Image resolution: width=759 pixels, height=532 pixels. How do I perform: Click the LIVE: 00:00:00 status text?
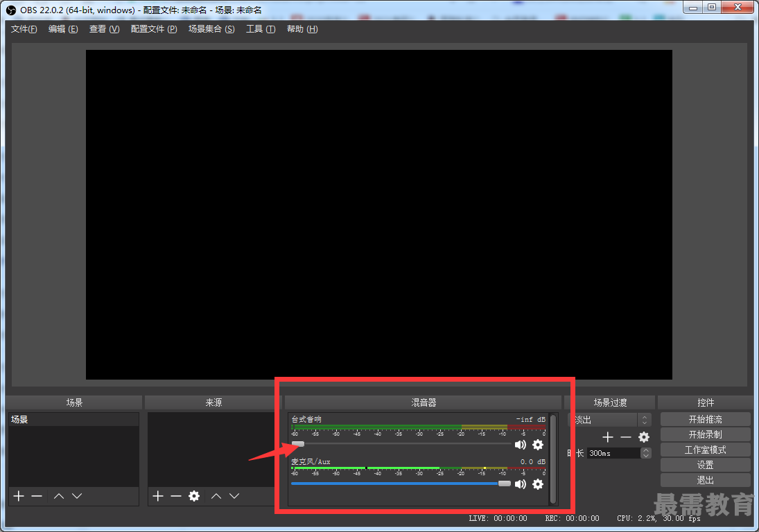coord(498,518)
